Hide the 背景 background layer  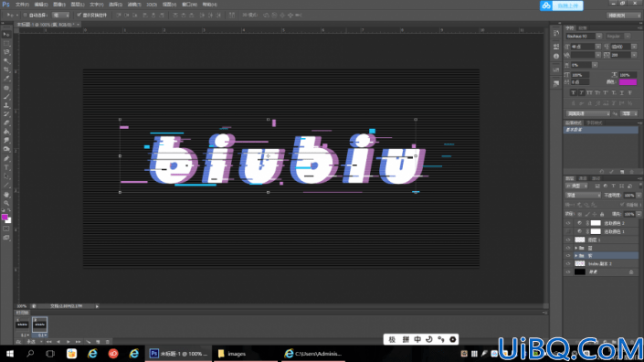[x=568, y=272]
